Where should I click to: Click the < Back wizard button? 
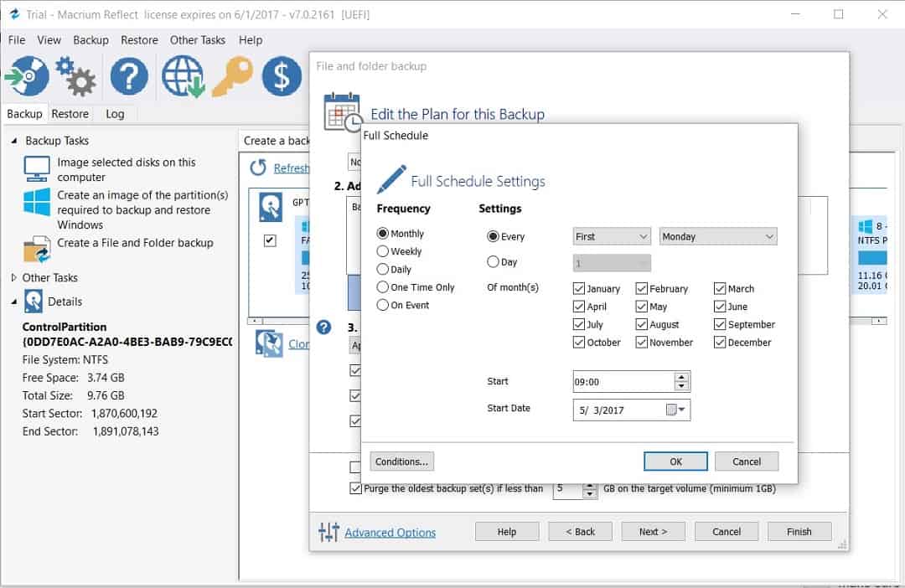click(580, 531)
